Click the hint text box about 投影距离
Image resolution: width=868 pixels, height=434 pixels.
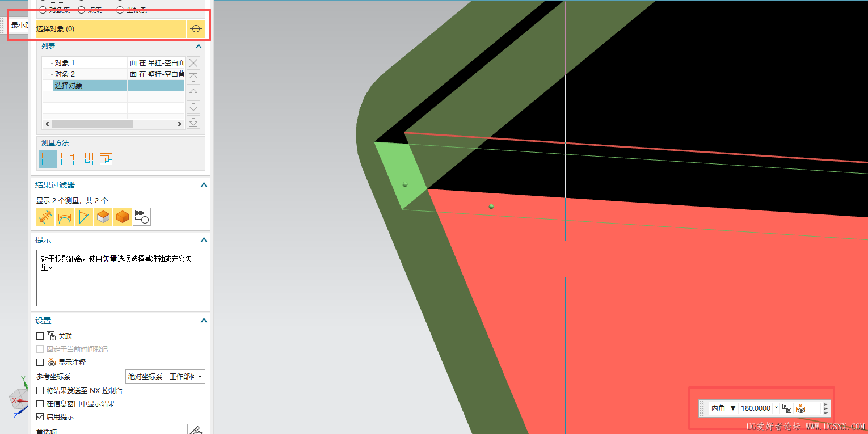[121, 278]
